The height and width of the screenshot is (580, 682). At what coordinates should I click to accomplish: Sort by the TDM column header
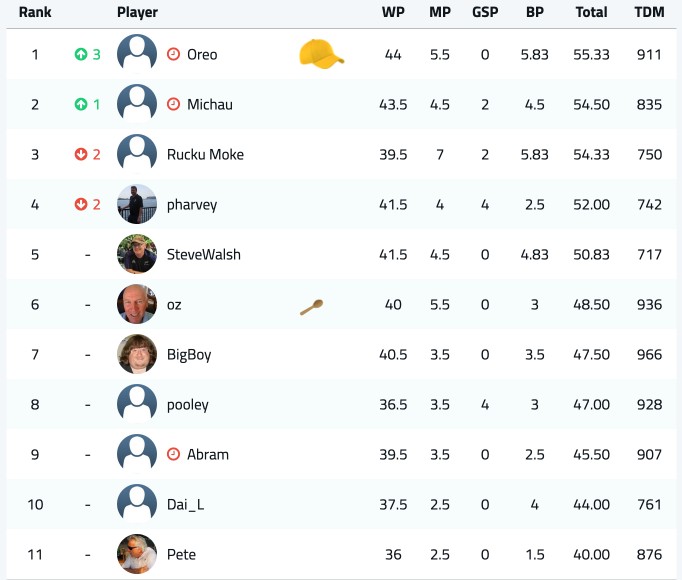pyautogui.click(x=649, y=12)
